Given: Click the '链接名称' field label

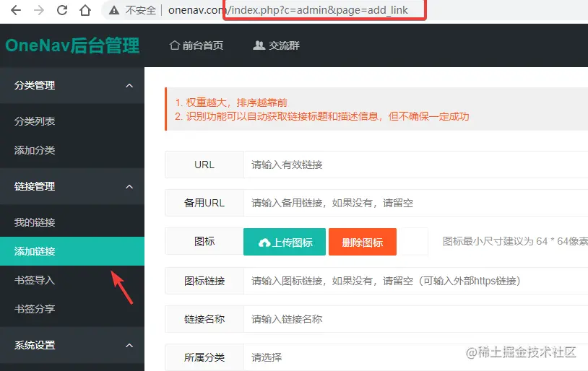Looking at the screenshot, I should (204, 319).
